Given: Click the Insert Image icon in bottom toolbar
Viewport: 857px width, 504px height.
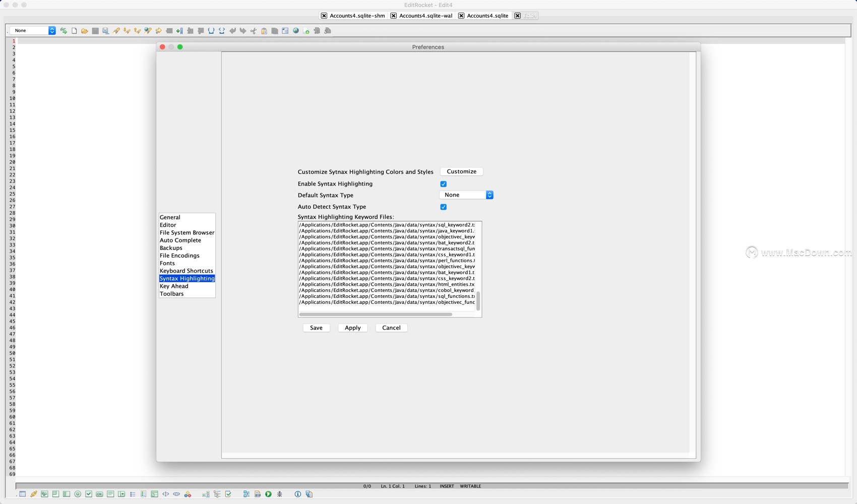Looking at the screenshot, I should [x=44, y=494].
